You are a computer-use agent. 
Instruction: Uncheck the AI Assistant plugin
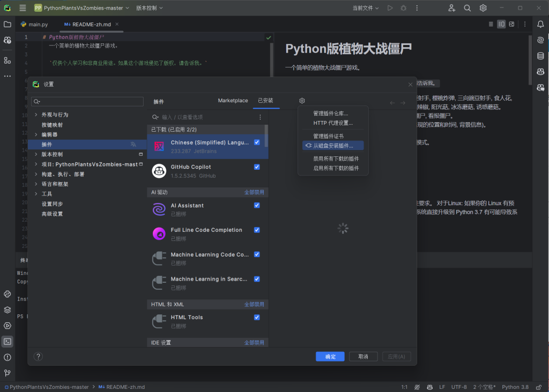[257, 205]
